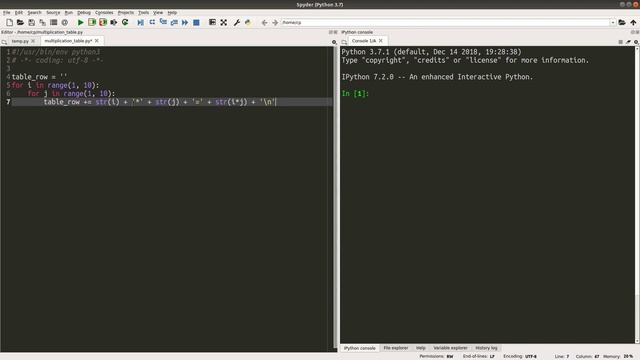Viewport: 640px width, 360px height.
Task: Open a file with the folder icon
Action: [x=20, y=22]
